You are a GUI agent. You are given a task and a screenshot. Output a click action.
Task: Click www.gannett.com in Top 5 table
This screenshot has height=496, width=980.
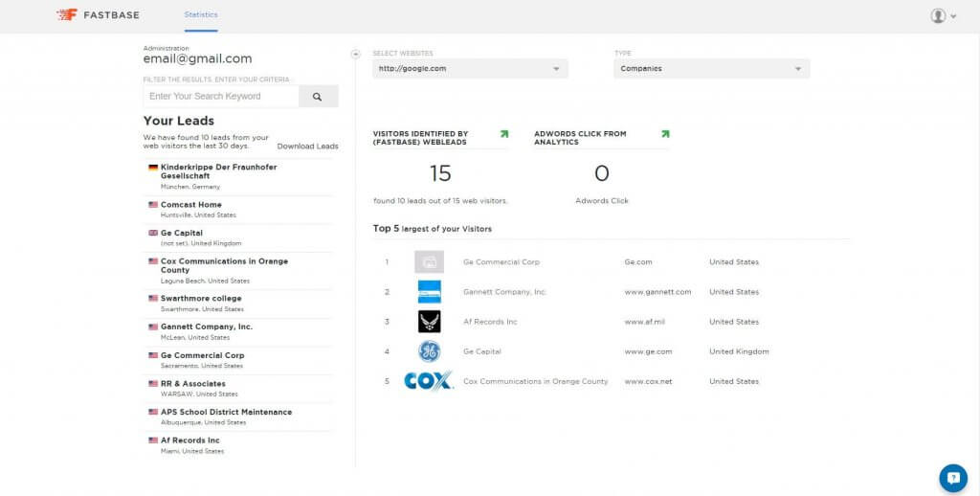click(x=657, y=292)
